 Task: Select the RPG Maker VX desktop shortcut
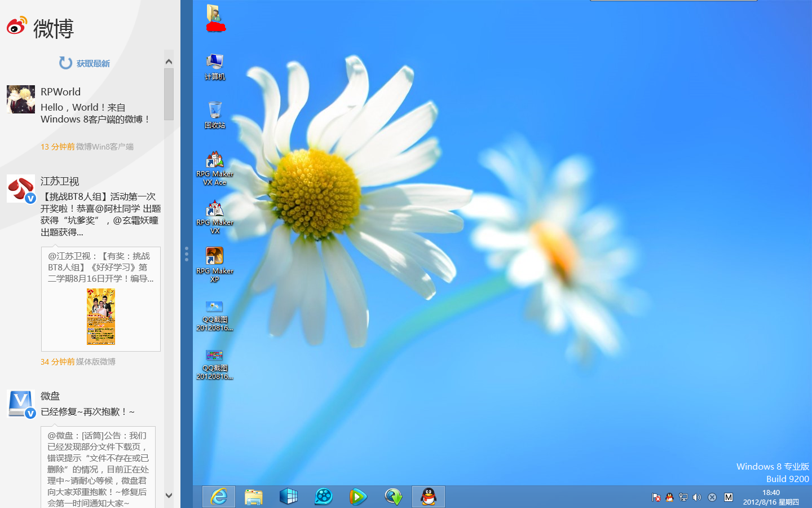(x=215, y=217)
